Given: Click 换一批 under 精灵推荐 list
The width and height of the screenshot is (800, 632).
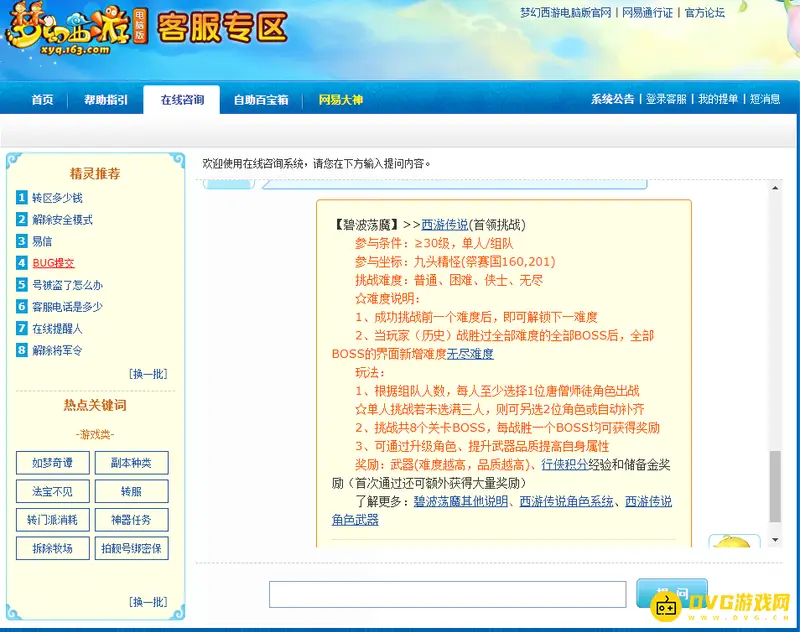Looking at the screenshot, I should (x=148, y=374).
